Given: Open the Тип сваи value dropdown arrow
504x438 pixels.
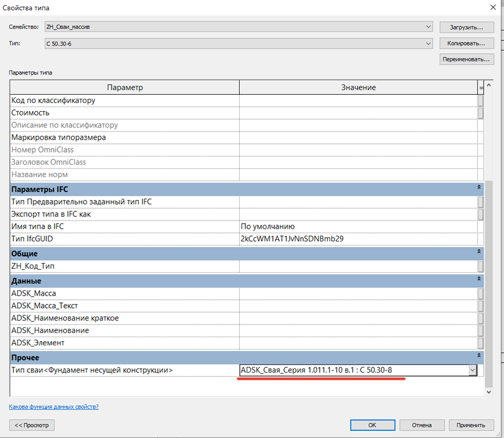Looking at the screenshot, I should 472,370.
